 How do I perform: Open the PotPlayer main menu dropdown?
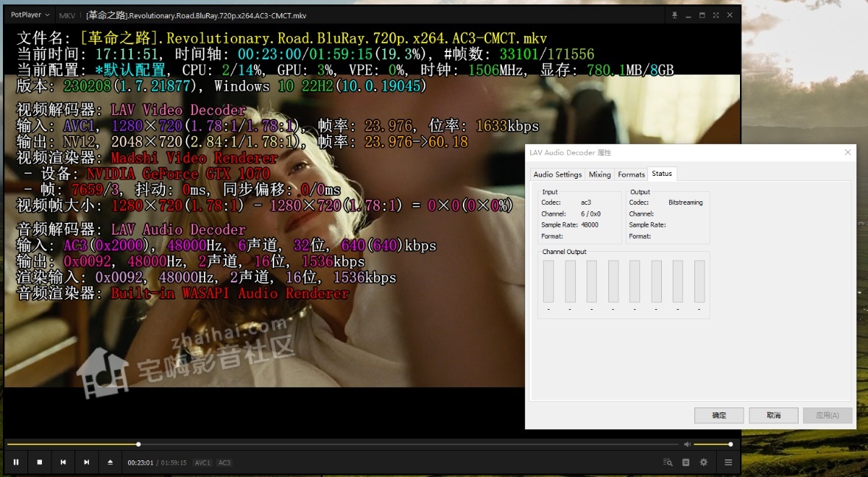point(30,15)
